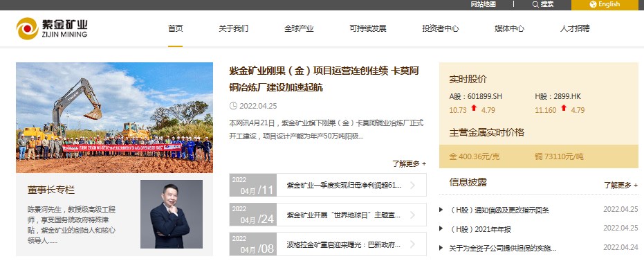Click the excavator groundbreaking photo
The height and width of the screenshot is (270, 644).
click(x=114, y=118)
